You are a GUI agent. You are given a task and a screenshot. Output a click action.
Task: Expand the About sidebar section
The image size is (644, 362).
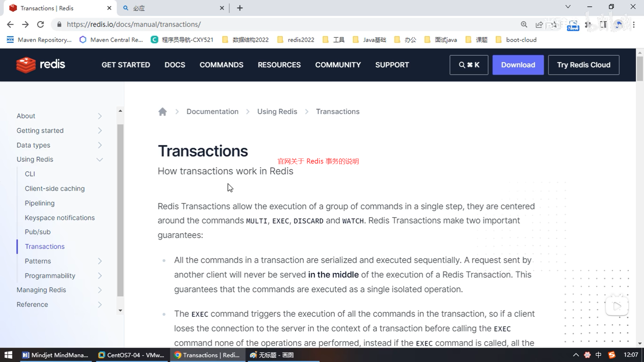click(100, 116)
